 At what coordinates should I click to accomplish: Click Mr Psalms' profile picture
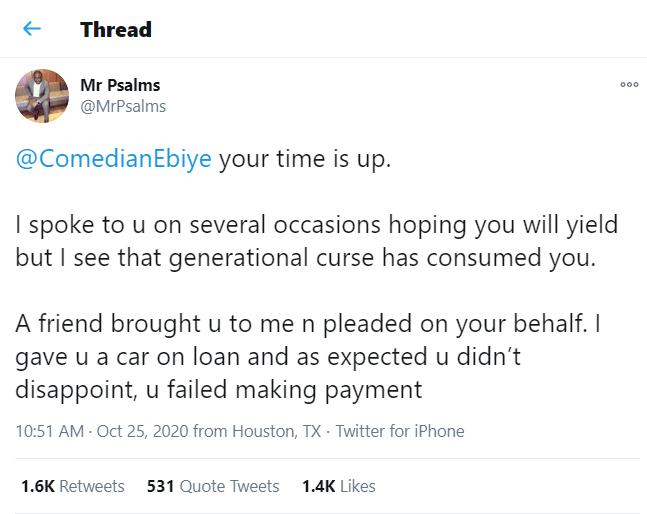[41, 96]
